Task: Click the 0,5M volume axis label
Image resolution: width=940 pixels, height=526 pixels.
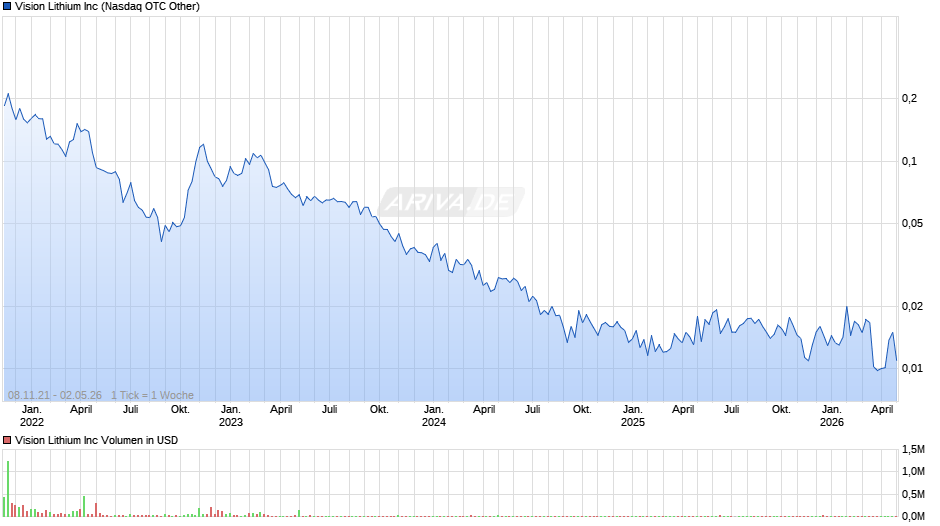Action: [x=914, y=494]
